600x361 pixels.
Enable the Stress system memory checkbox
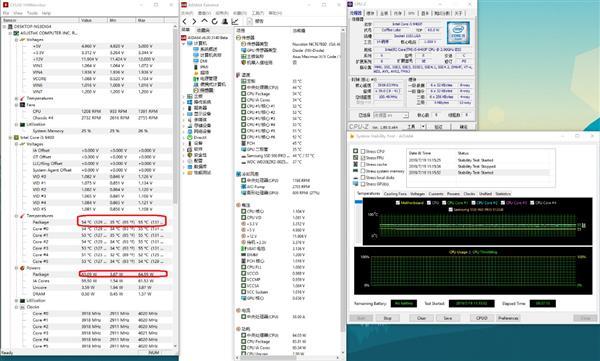tap(363, 171)
